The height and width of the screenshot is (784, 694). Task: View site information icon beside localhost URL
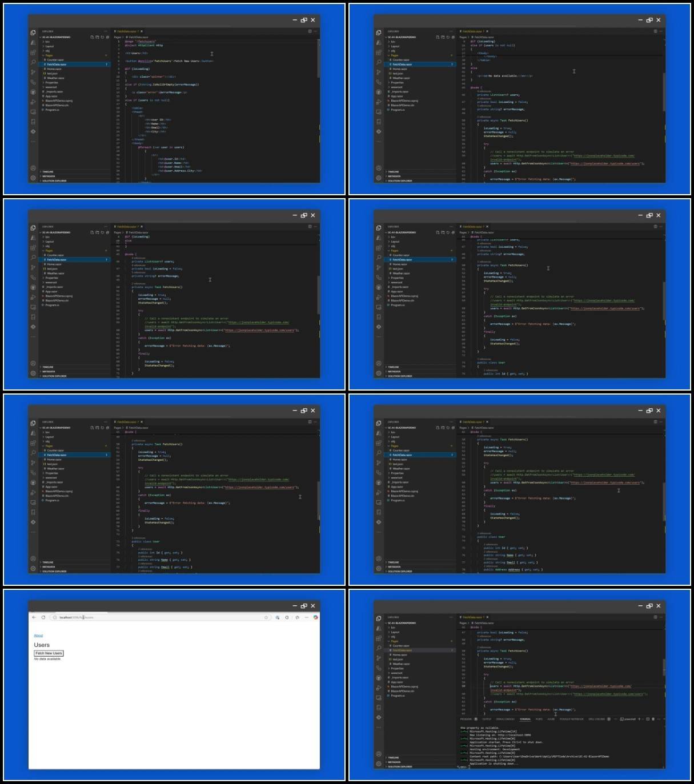point(55,617)
